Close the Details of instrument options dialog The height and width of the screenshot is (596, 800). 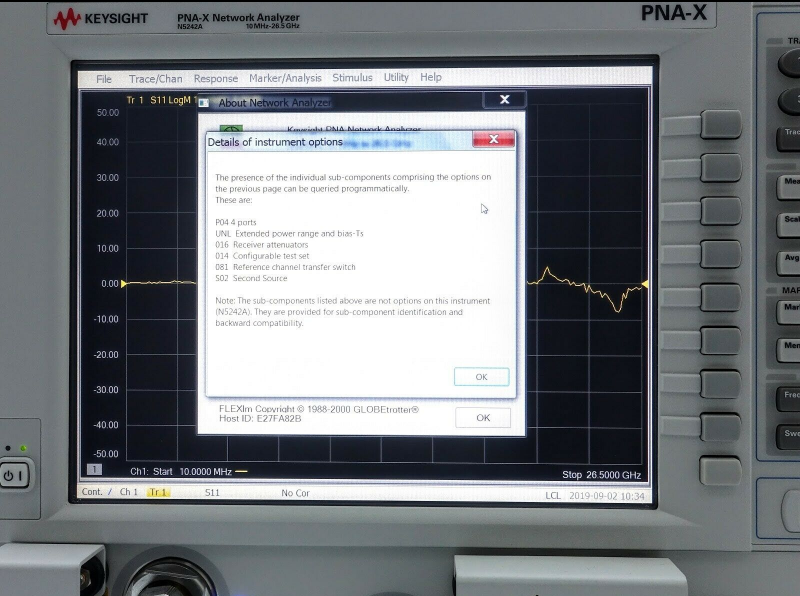[493, 141]
